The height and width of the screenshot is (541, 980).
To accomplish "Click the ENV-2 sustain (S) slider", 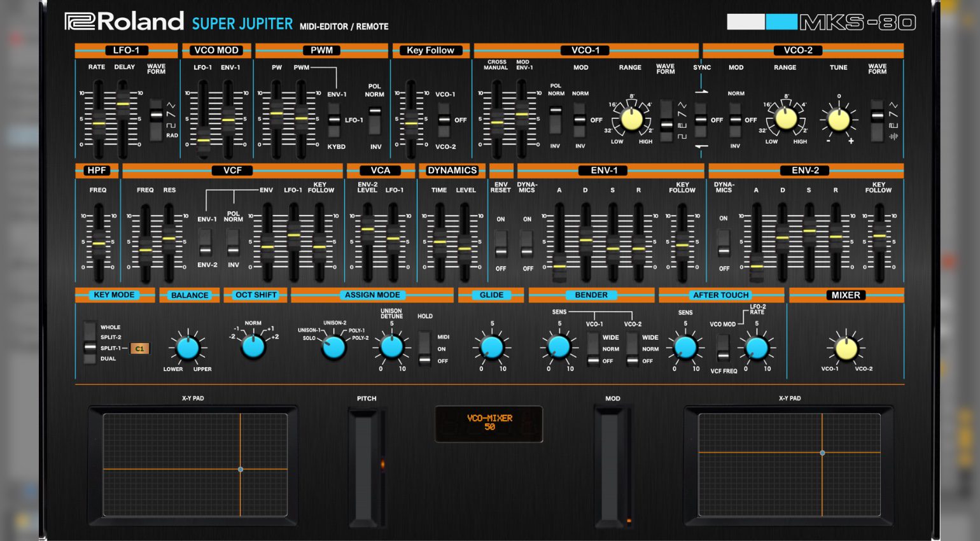I will click(809, 243).
